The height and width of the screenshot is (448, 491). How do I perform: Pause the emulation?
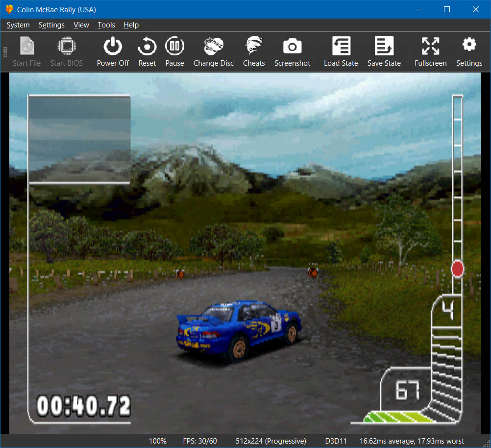click(175, 51)
